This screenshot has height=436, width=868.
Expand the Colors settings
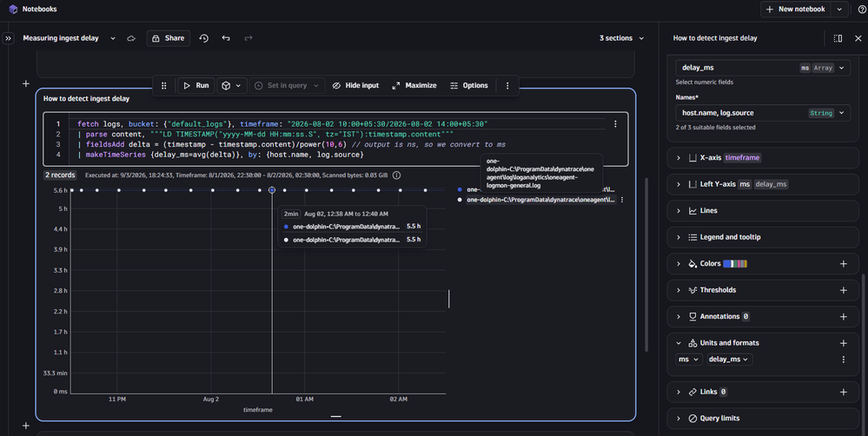pos(679,264)
